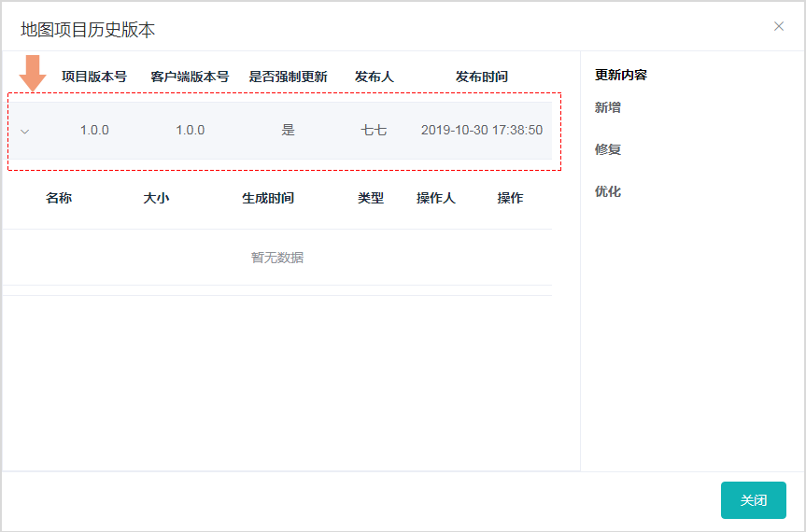
Task: Close the dialog with the X icon
Action: 779,26
